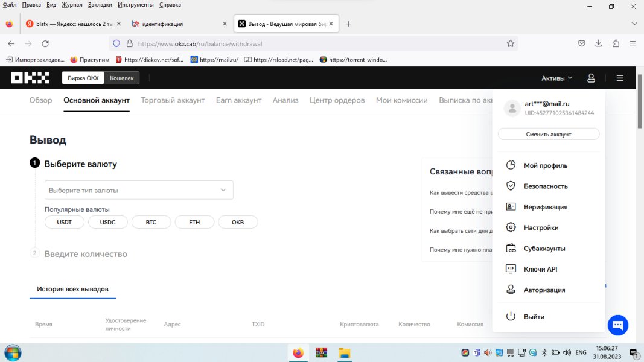Click Выйти to log out
This screenshot has width=644, height=362.
point(534,316)
